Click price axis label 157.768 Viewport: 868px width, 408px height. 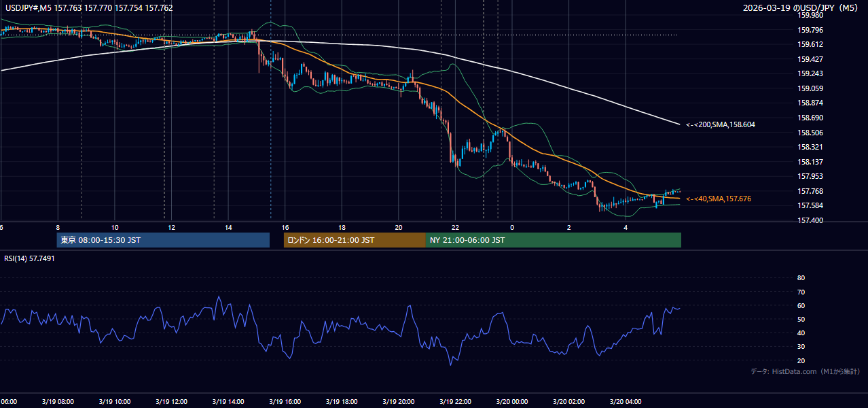(810, 191)
